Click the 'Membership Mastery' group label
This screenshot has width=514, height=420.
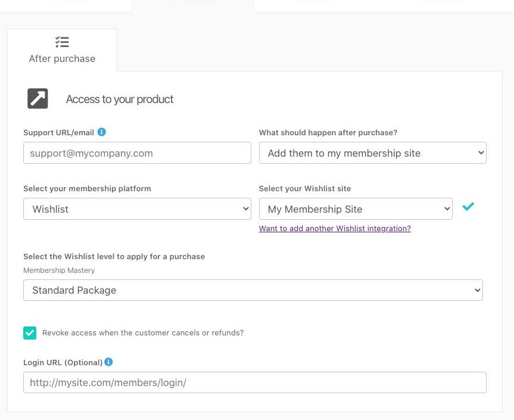pyautogui.click(x=59, y=270)
